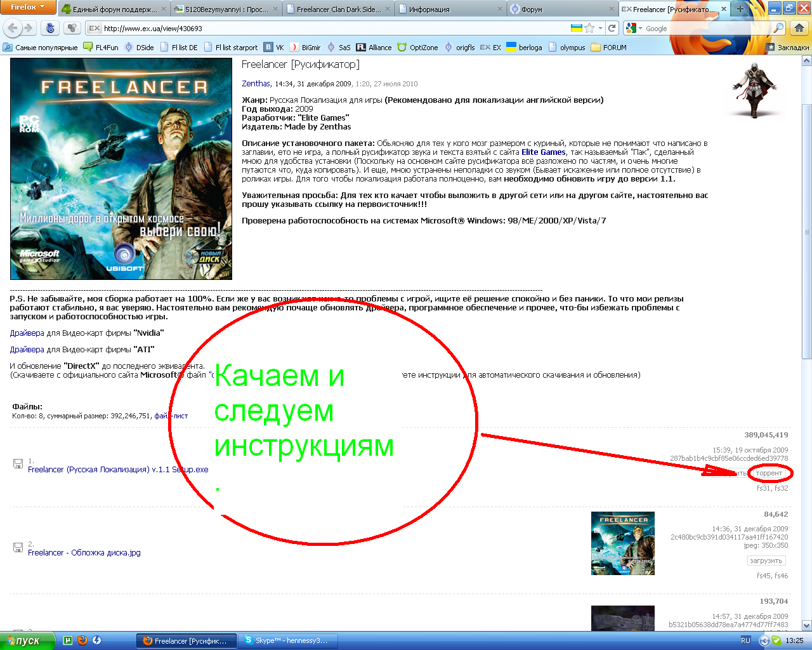
Task: Open the orange Firefox menu button
Action: point(28,7)
